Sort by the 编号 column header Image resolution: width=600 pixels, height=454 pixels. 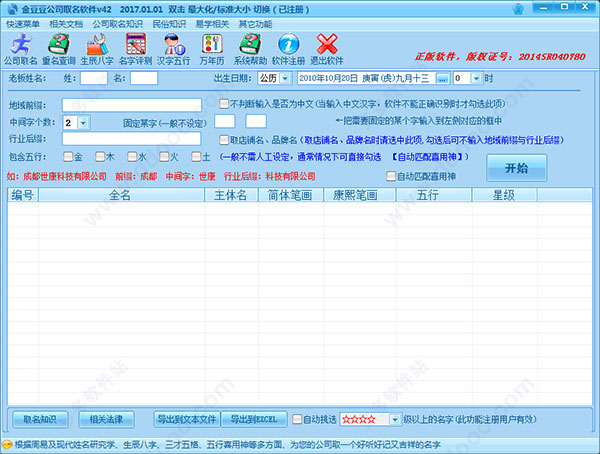coord(23,195)
